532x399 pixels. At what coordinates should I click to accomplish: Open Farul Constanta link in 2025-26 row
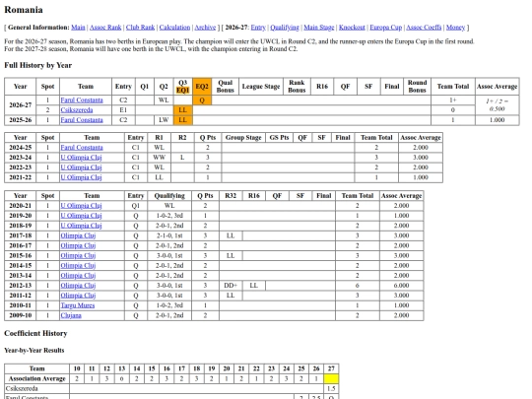pyautogui.click(x=82, y=120)
